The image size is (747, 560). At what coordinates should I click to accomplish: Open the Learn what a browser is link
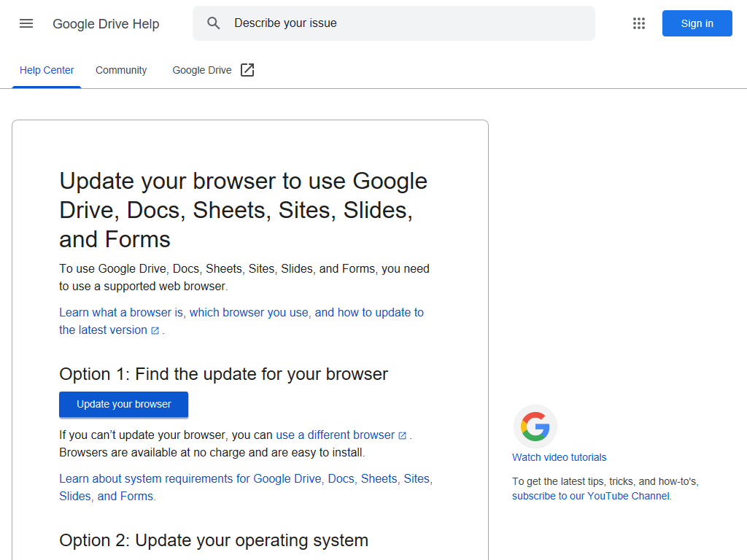[241, 321]
